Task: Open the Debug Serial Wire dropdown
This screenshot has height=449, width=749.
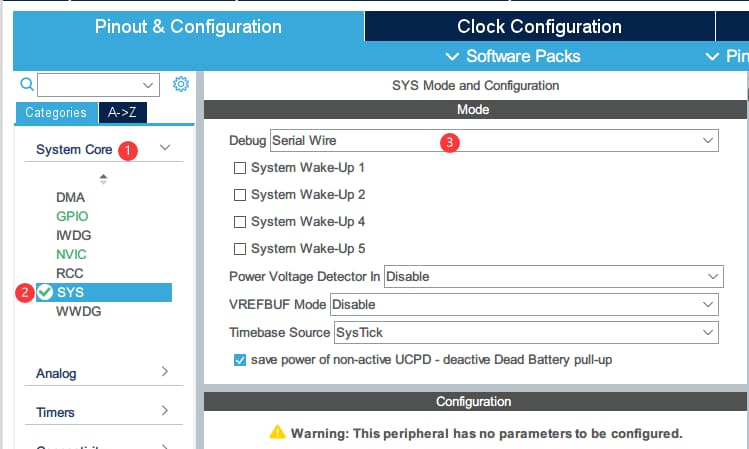Action: tap(494, 141)
